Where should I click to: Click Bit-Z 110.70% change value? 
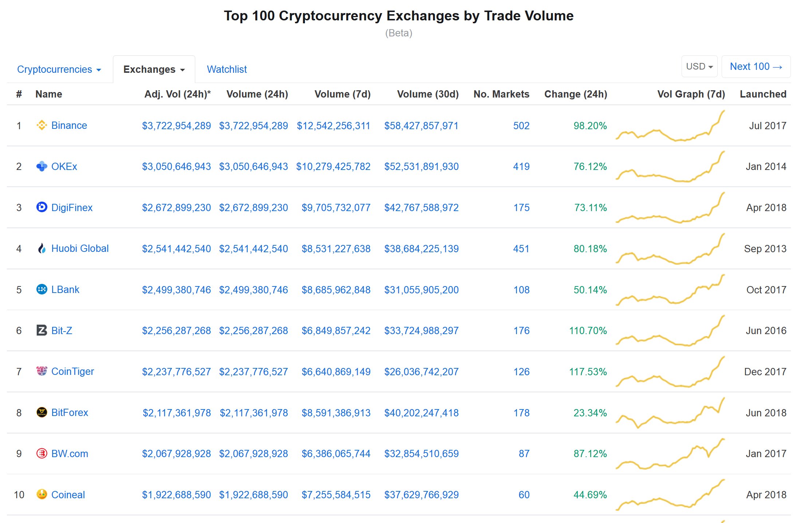tap(588, 330)
